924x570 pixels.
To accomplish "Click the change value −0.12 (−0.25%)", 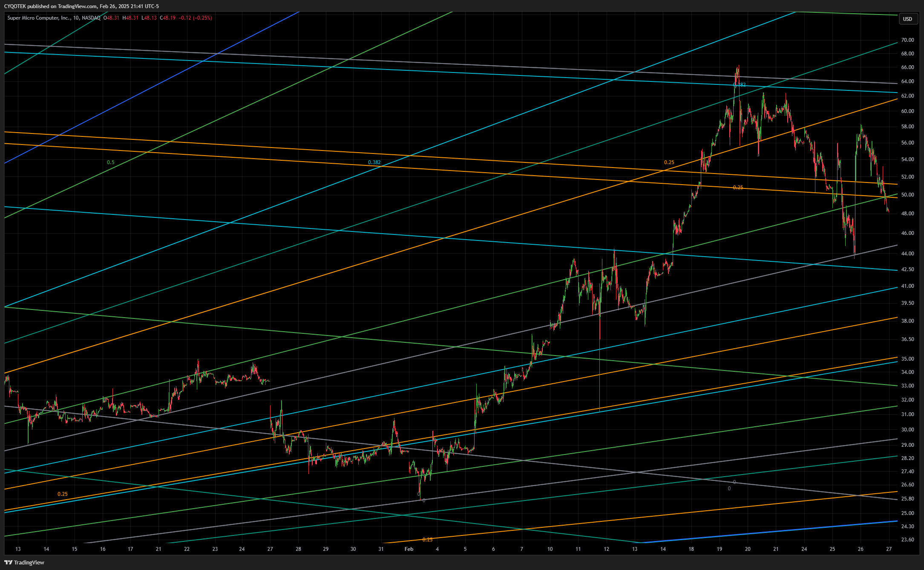I will coord(195,18).
